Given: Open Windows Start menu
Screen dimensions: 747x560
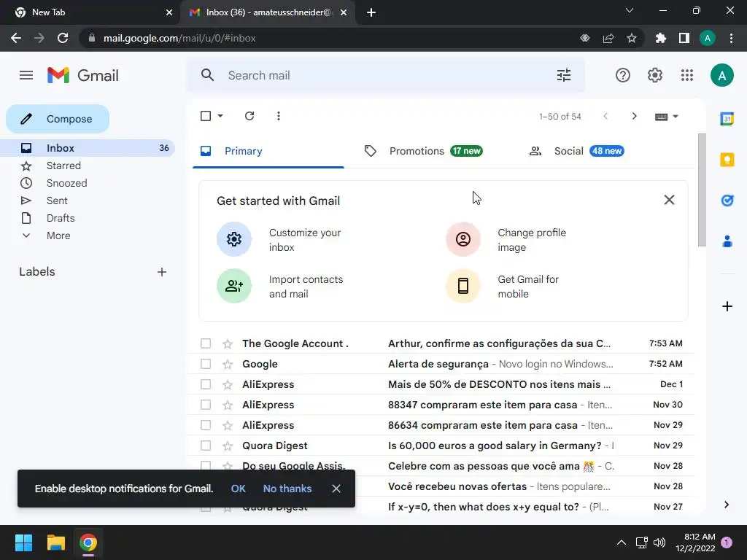Looking at the screenshot, I should (x=23, y=542).
